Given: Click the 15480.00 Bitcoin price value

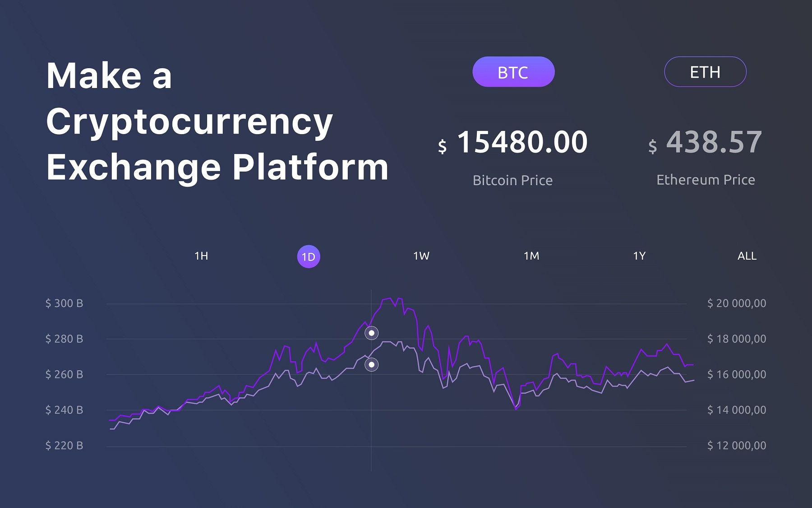Looking at the screenshot, I should click(x=522, y=142).
